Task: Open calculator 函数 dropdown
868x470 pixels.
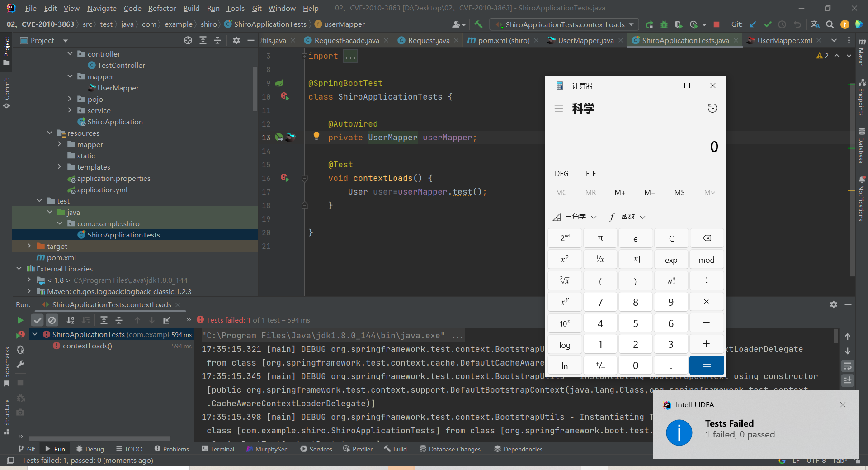Action: point(627,217)
